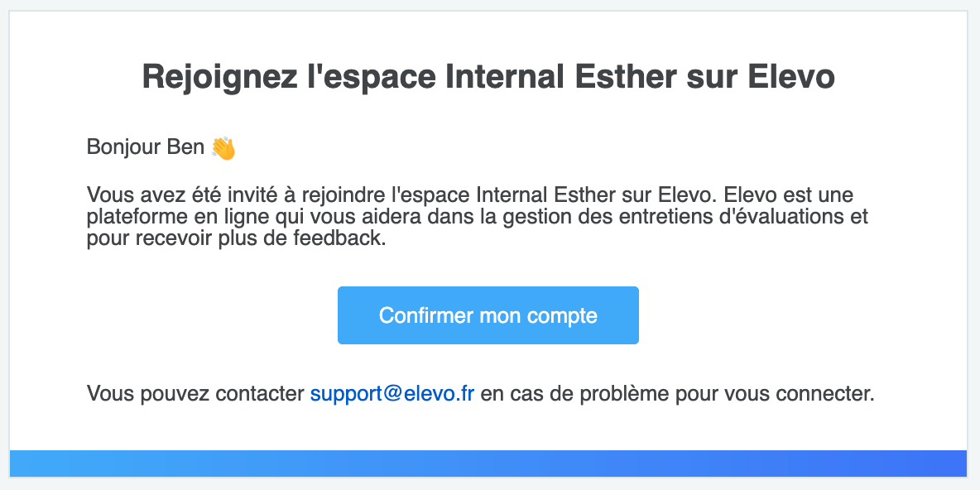Click en cas de problème text
This screenshot has height=490, width=980.
coord(567,394)
